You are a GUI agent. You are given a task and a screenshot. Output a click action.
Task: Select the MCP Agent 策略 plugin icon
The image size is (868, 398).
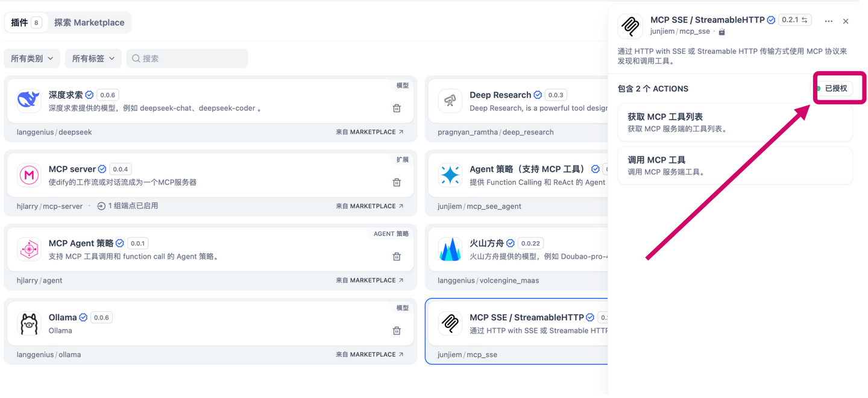(28, 249)
